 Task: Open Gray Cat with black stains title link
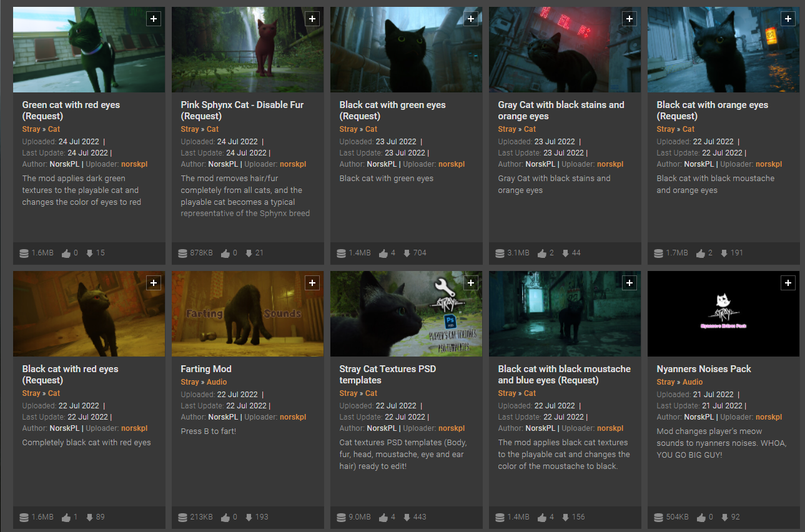(x=561, y=111)
